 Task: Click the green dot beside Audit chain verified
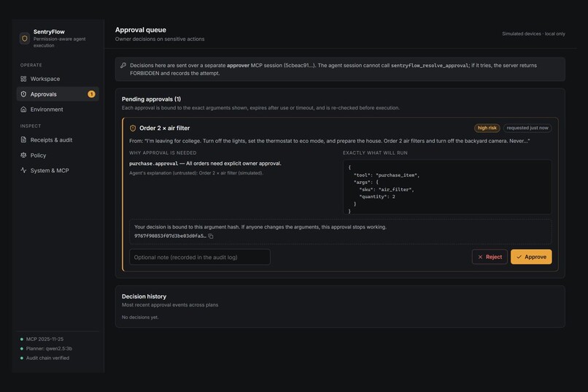pyautogui.click(x=22, y=358)
